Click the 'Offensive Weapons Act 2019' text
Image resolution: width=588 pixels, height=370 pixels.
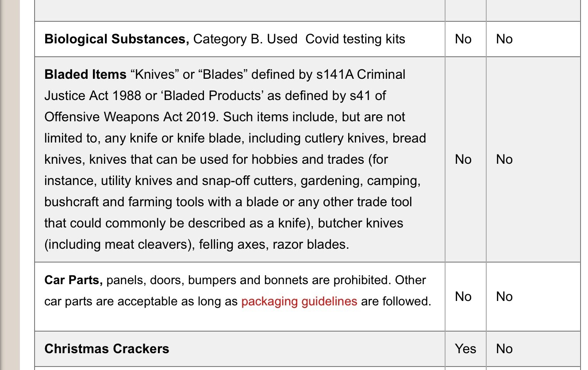pos(132,117)
